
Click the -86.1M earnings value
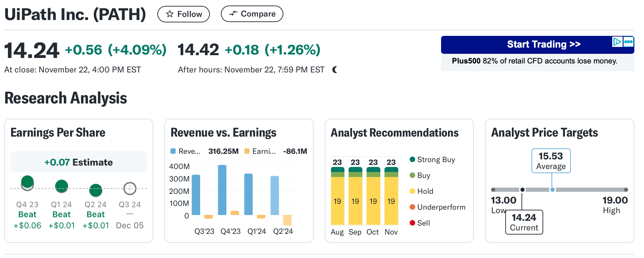295,151
